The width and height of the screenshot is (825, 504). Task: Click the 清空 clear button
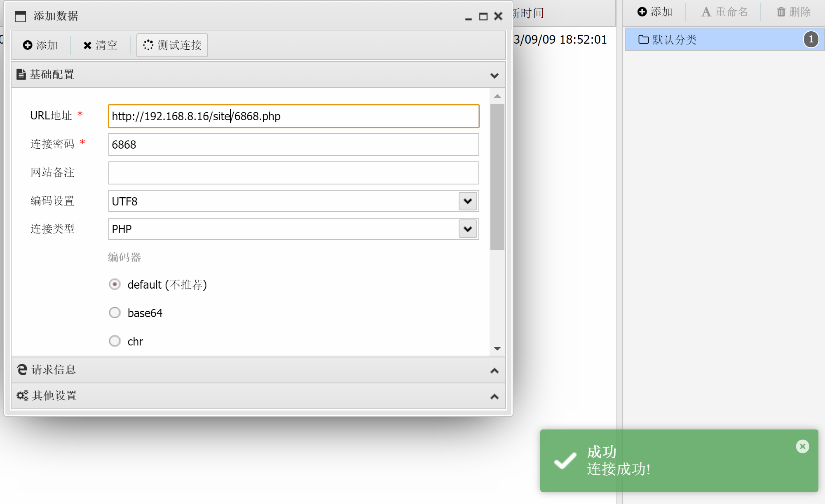[x=101, y=45]
